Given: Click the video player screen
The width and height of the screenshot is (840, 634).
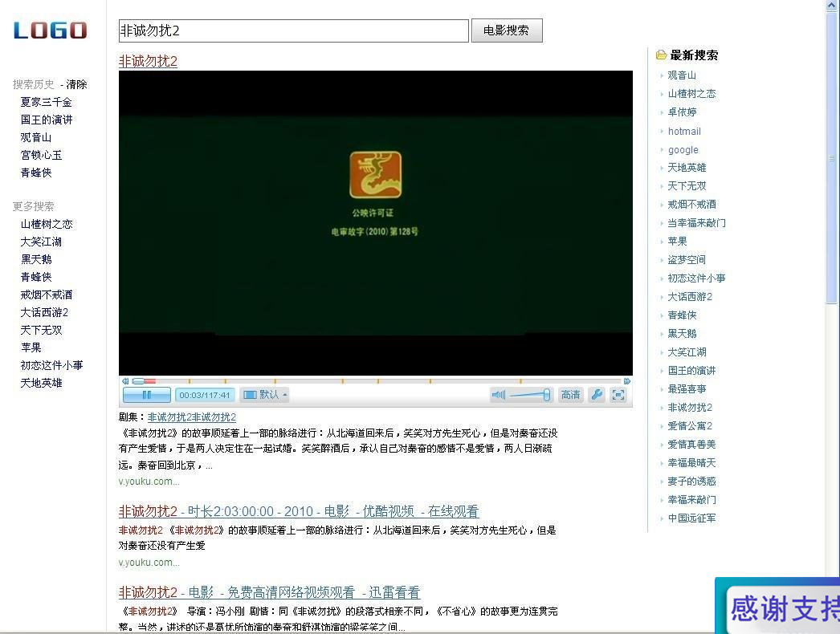Looking at the screenshot, I should 376,223.
